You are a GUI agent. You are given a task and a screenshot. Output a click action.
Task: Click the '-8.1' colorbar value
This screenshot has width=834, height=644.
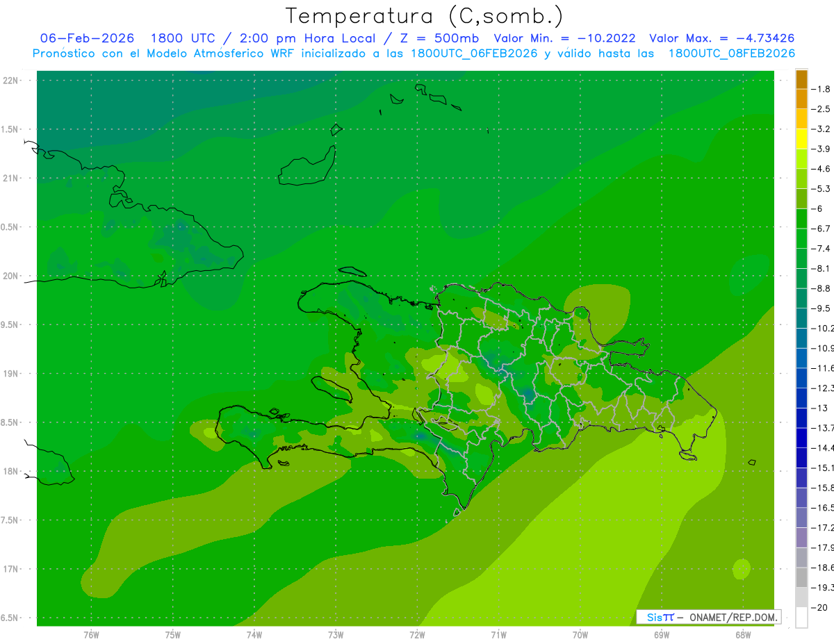click(x=821, y=268)
